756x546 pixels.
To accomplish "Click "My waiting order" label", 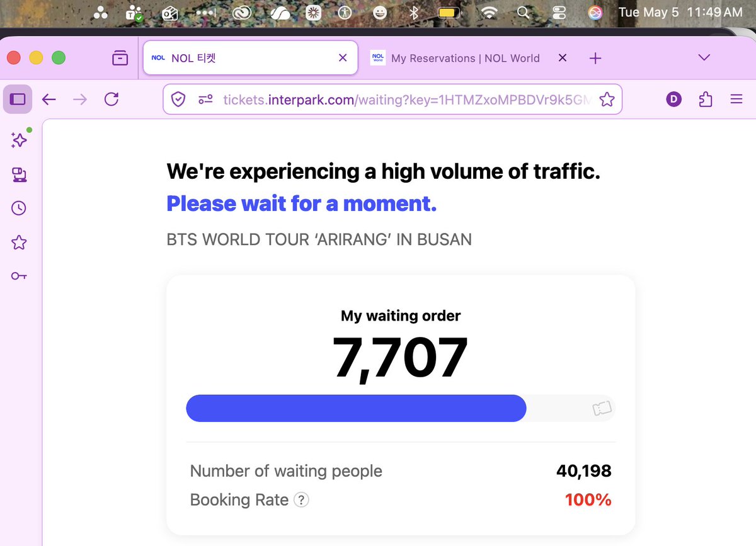I will (401, 316).
